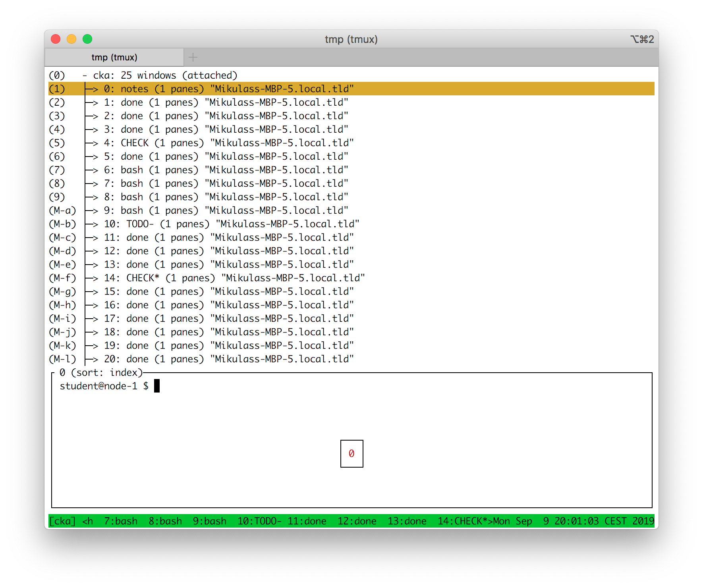This screenshot has width=703, height=588.
Task: Select window '8: bash' row
Action: (x=351, y=197)
